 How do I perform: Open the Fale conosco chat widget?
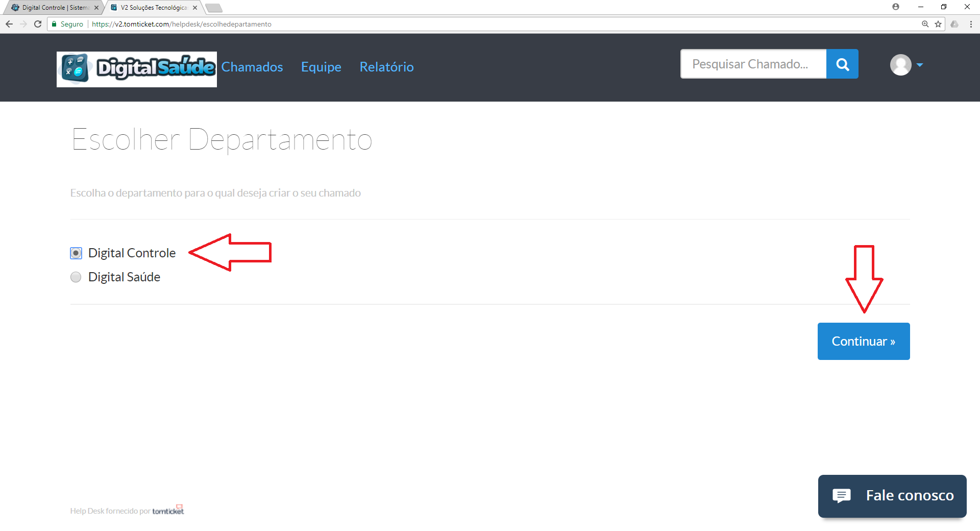coord(892,496)
